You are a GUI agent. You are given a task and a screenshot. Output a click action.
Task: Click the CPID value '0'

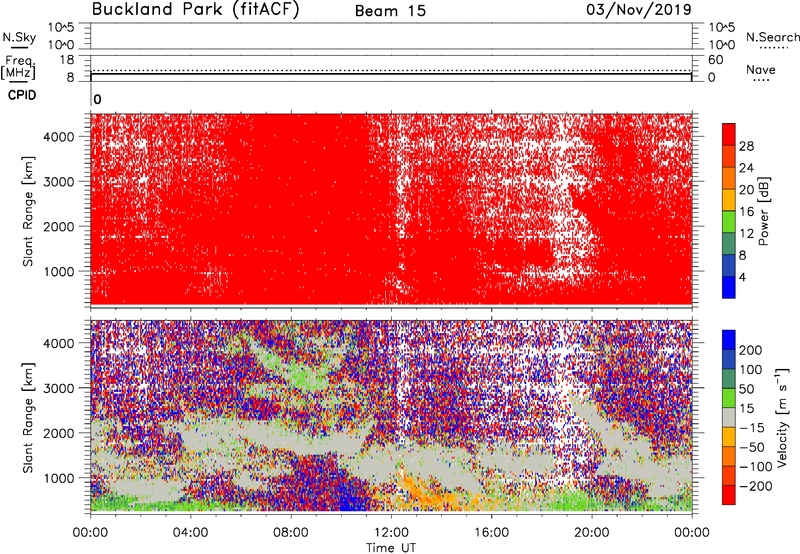click(x=97, y=99)
